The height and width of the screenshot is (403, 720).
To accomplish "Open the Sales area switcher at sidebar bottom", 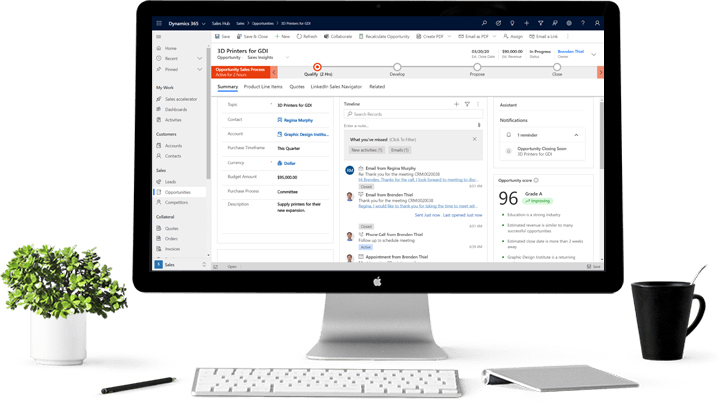I will tap(180, 265).
